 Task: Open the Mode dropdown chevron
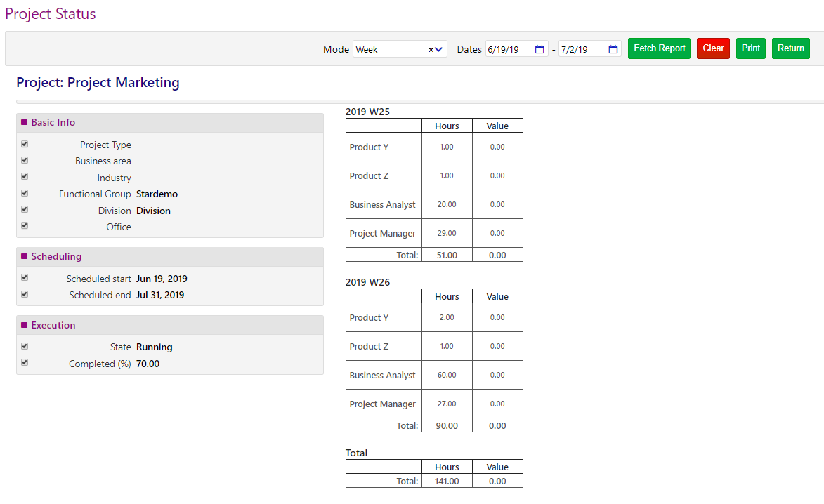[x=438, y=48]
